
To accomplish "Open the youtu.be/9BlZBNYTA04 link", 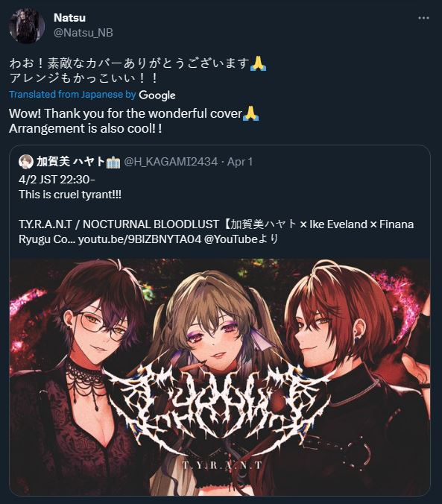I will (x=140, y=239).
